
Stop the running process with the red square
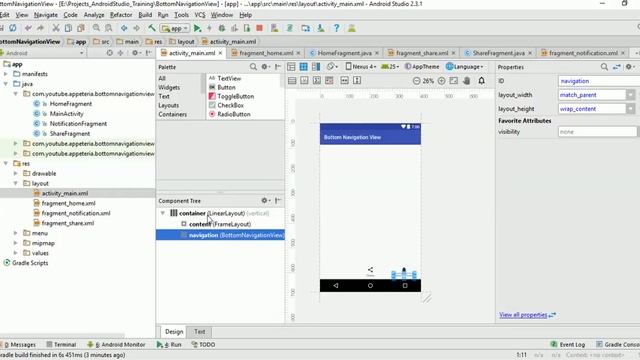[x=259, y=28]
